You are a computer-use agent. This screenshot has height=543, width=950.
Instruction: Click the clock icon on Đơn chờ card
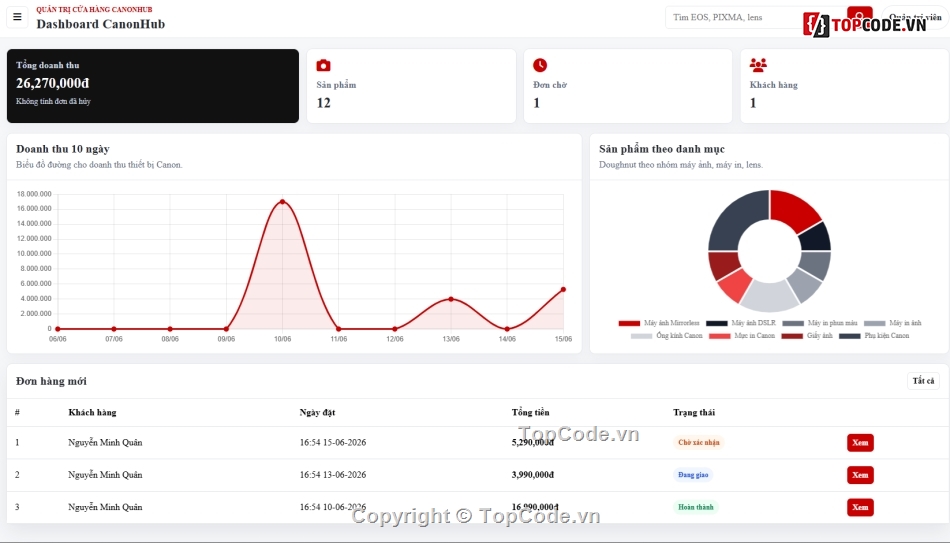coord(540,65)
